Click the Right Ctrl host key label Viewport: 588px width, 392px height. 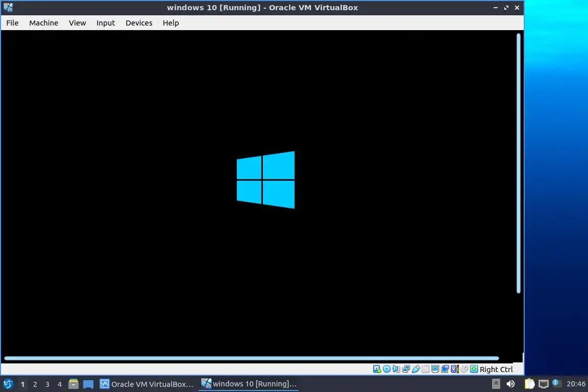coord(496,370)
